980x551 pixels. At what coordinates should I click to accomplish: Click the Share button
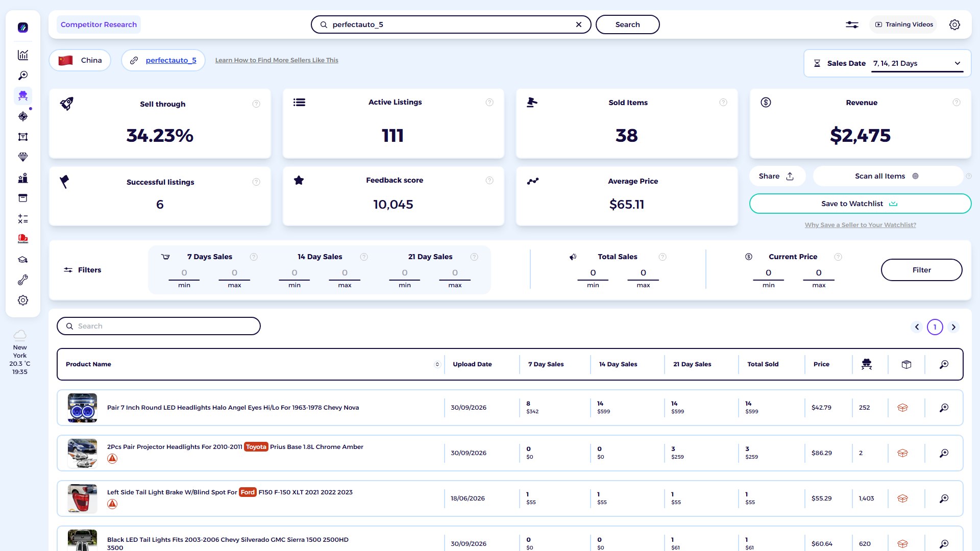click(x=777, y=176)
